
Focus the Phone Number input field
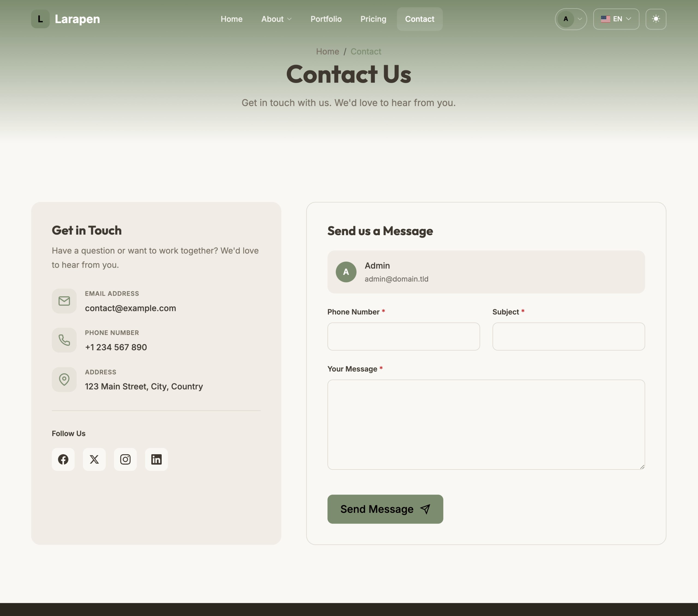click(x=403, y=336)
